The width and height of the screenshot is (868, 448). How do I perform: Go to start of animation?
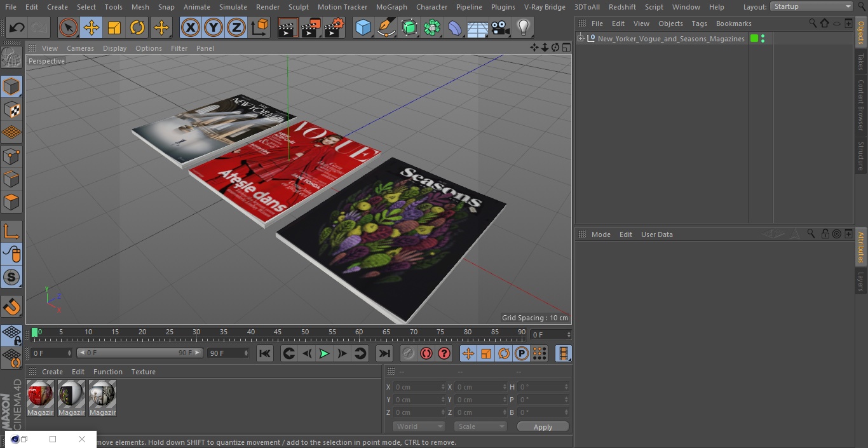click(265, 353)
